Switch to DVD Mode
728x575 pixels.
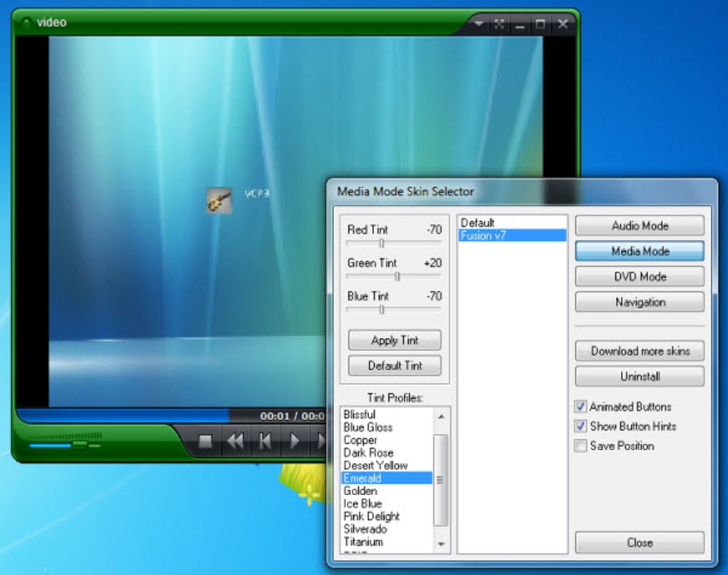point(639,276)
